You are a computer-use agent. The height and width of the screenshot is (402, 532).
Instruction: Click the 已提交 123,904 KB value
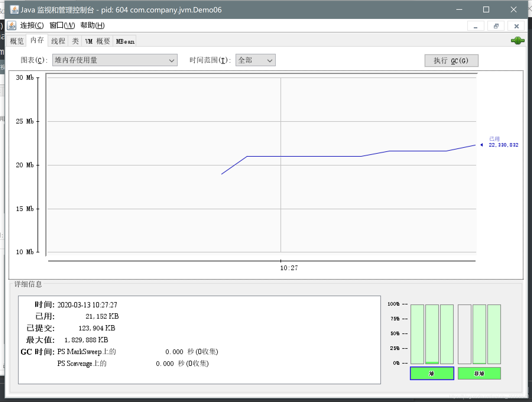point(97,328)
